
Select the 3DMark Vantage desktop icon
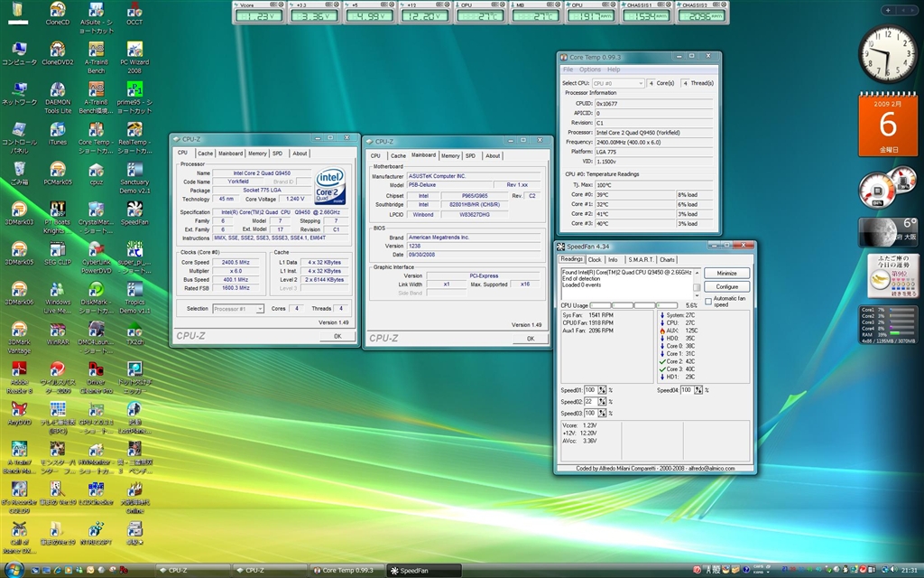20,338
